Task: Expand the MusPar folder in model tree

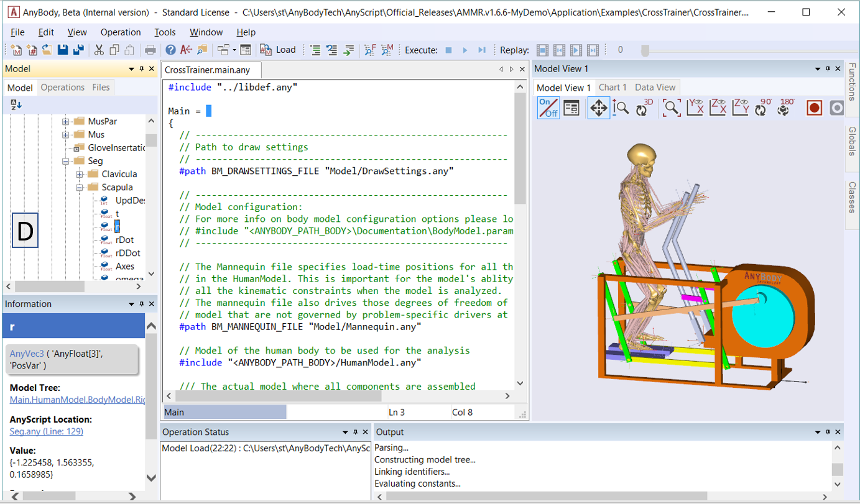Action: pyautogui.click(x=65, y=121)
